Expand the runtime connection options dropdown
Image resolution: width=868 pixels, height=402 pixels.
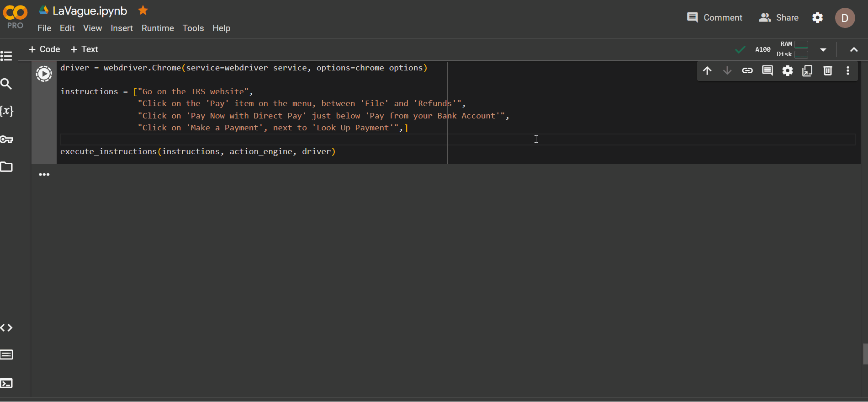coord(823,49)
